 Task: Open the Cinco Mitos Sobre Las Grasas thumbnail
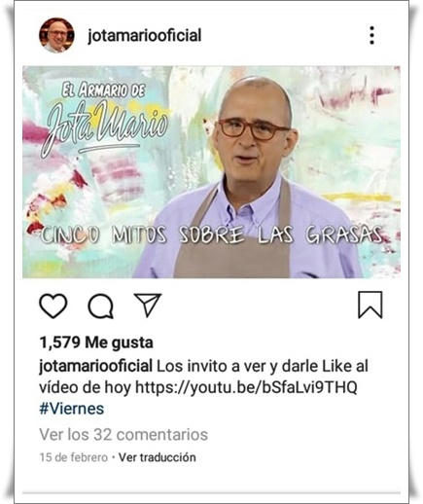click(x=211, y=172)
